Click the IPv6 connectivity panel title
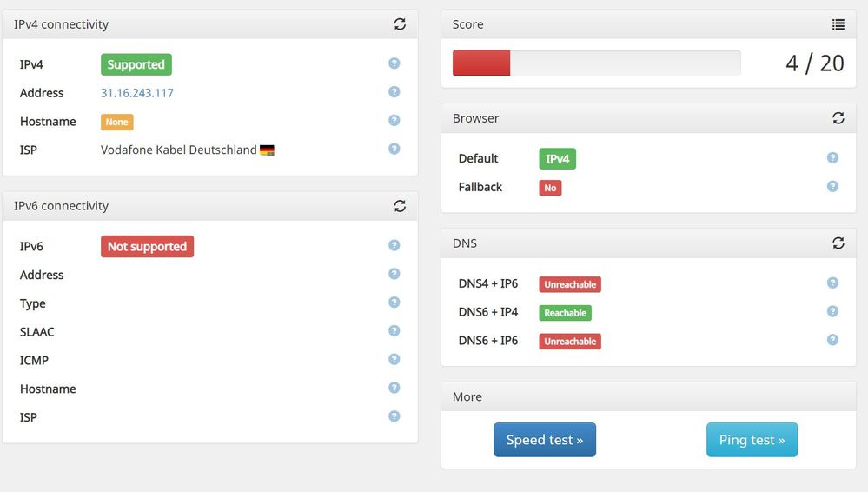868x492 pixels. [x=62, y=206]
